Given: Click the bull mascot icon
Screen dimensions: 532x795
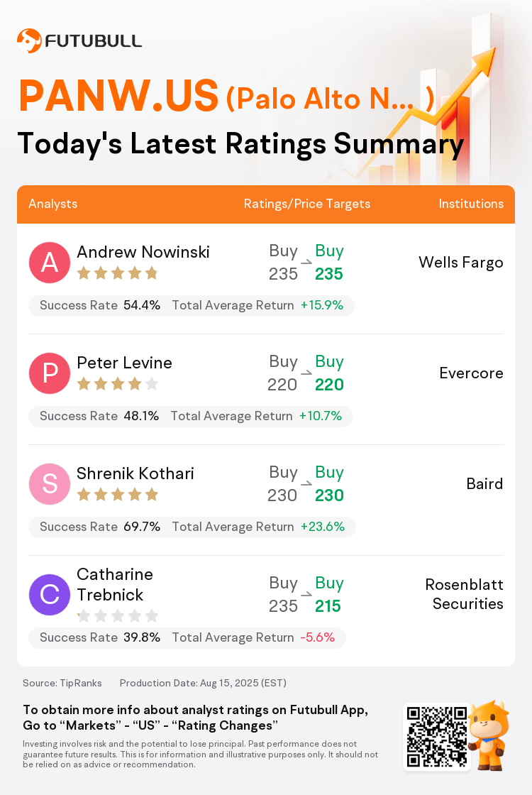Looking at the screenshot, I should click(x=489, y=735).
